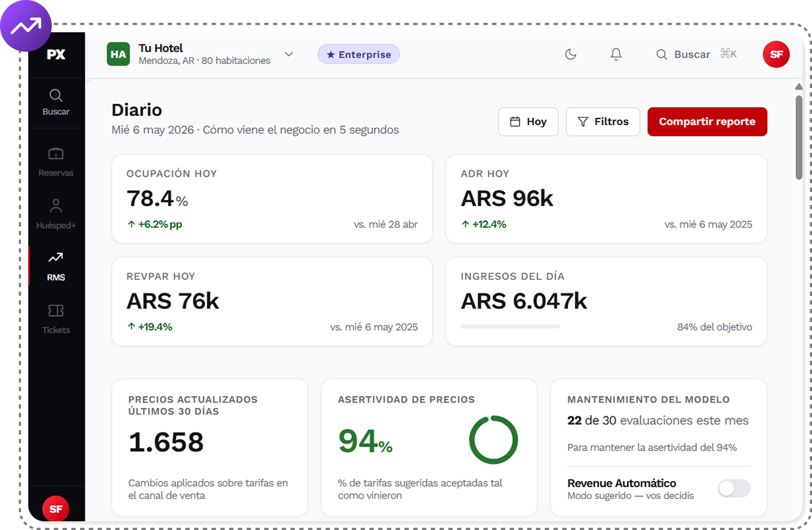The image size is (812, 530).
Task: Click the Hoy date button
Action: click(x=528, y=122)
